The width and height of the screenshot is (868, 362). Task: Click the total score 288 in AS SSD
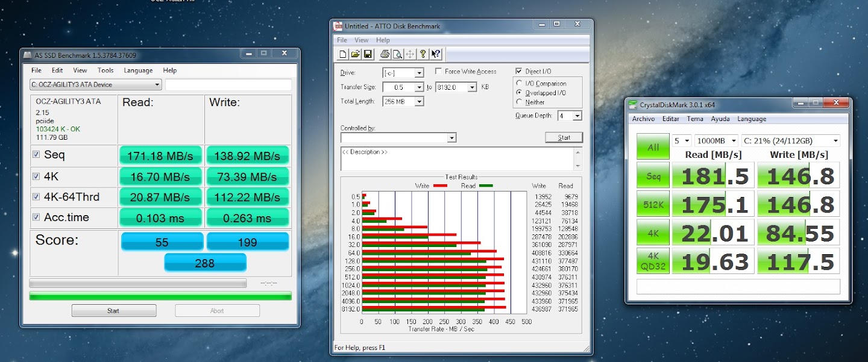tap(205, 263)
